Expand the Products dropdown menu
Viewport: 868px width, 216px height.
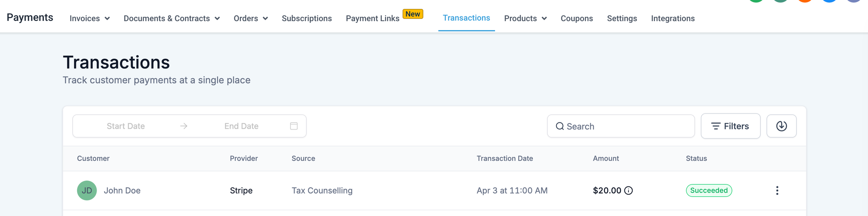coord(526,19)
